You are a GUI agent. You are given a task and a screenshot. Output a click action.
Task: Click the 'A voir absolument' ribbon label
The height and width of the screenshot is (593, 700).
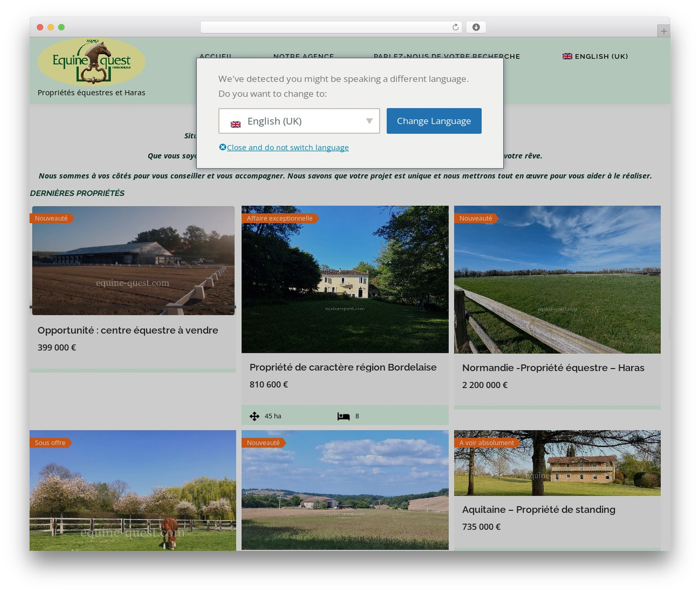487,443
